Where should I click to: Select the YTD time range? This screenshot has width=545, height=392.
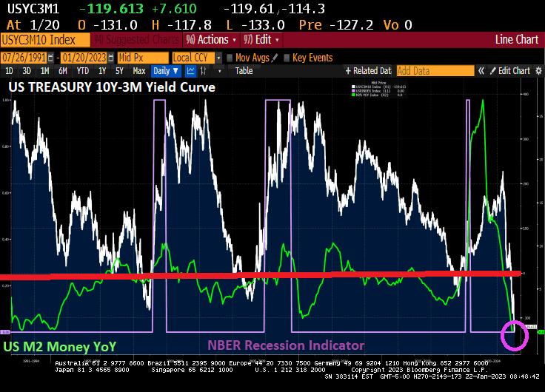pos(81,71)
